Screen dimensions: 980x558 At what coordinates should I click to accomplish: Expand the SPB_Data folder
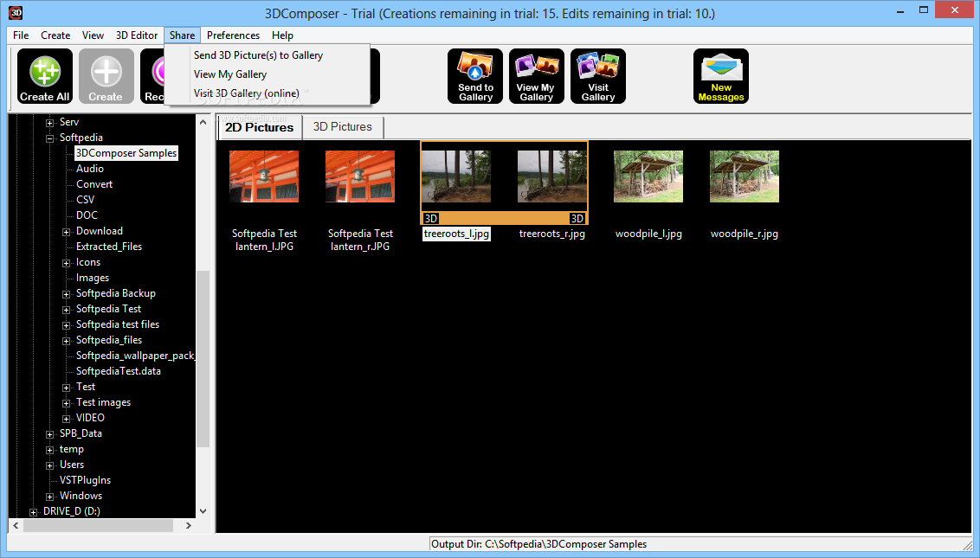click(x=49, y=434)
